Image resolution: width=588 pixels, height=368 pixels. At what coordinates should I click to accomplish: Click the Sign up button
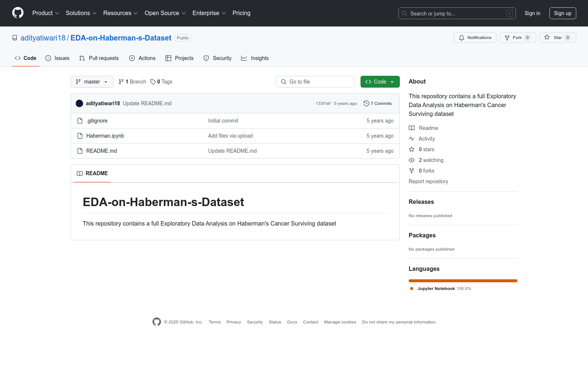point(563,13)
